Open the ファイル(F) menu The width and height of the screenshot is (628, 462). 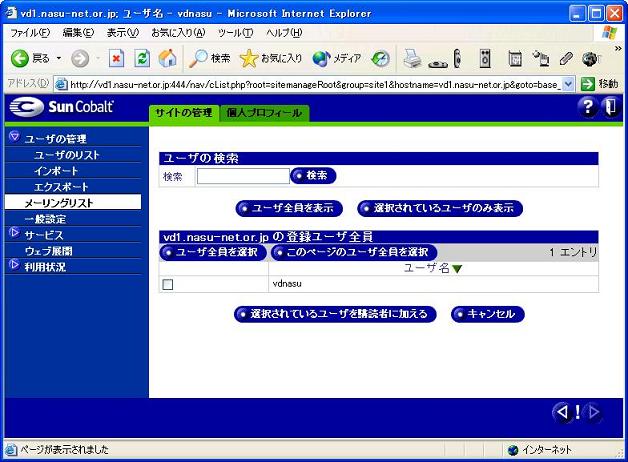pos(30,33)
